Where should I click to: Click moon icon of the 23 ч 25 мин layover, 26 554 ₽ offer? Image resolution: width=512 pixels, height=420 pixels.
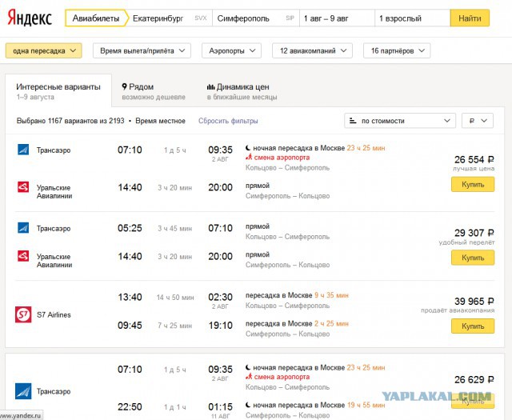[x=248, y=148]
